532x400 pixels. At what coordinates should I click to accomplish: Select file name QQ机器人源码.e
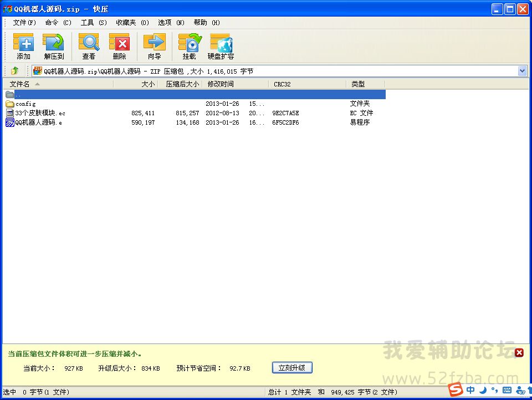click(38, 122)
